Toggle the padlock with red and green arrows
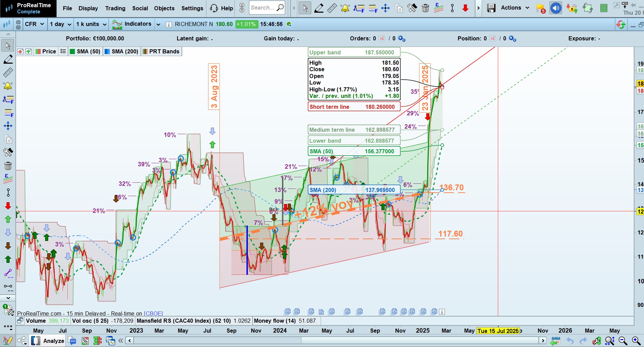The width and height of the screenshot is (644, 347). pyautogui.click(x=572, y=8)
